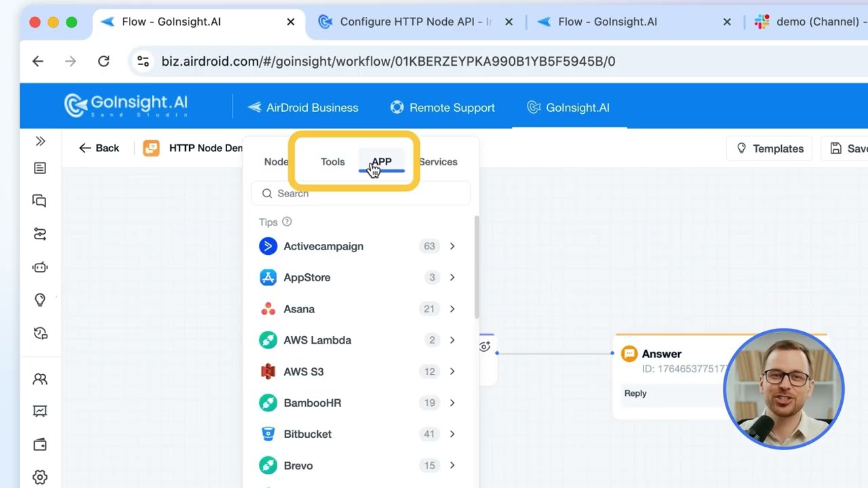Image resolution: width=868 pixels, height=488 pixels.
Task: Switch to the Node tab
Action: pyautogui.click(x=276, y=161)
